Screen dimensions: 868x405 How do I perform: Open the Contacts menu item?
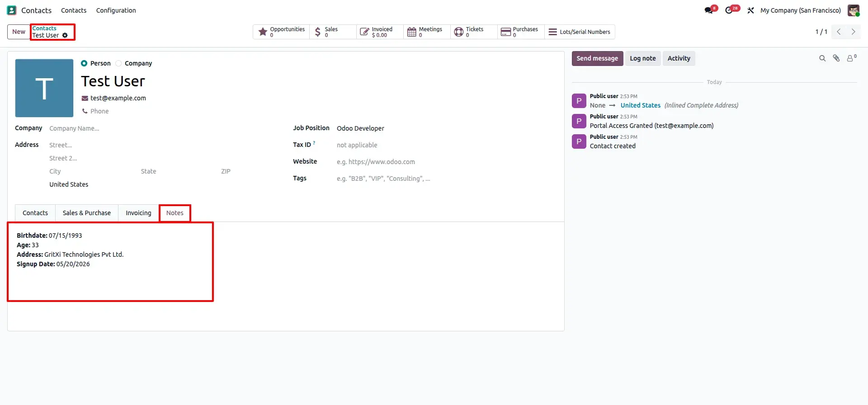(x=74, y=10)
